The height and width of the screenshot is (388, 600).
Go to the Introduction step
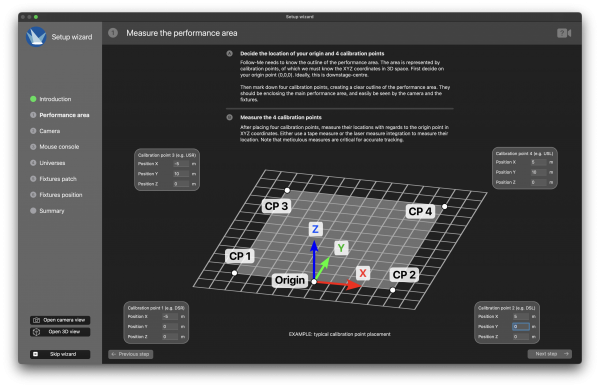tap(55, 99)
